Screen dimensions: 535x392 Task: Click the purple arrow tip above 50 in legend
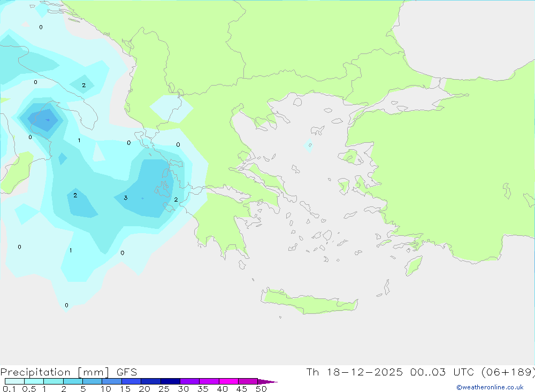pos(267,382)
